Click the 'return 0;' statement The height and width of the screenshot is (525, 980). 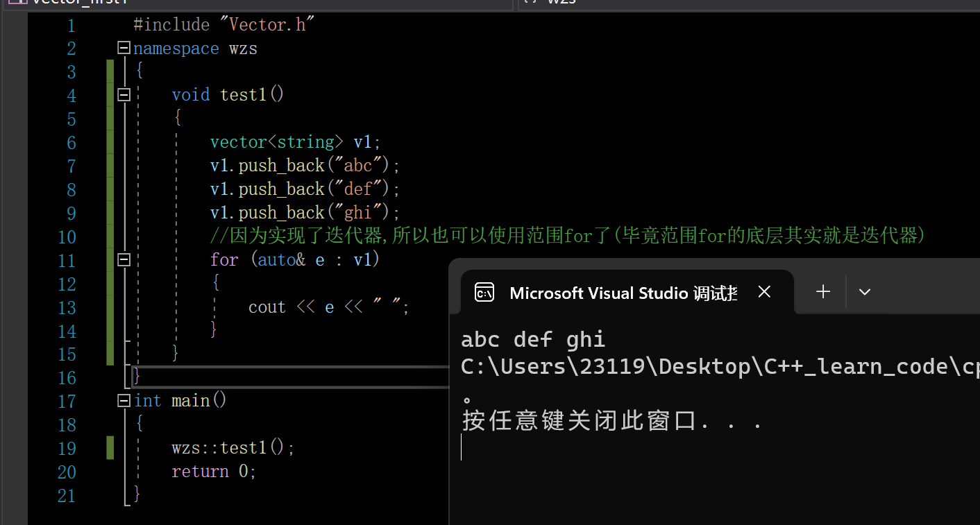pyautogui.click(x=214, y=472)
